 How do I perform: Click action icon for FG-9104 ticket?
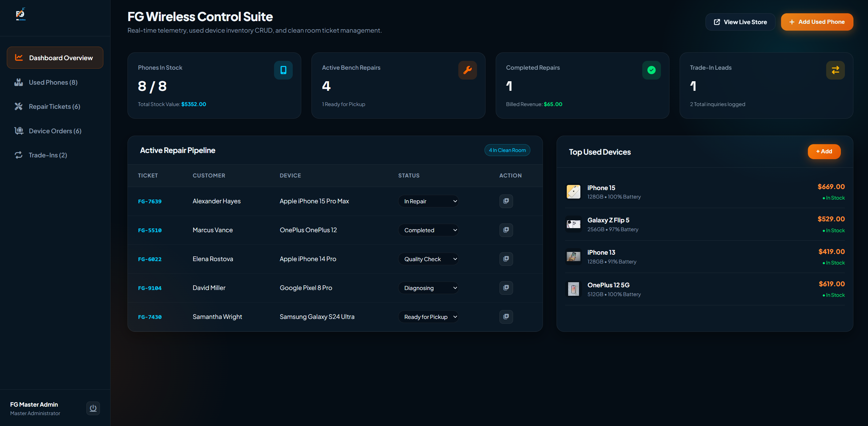pos(506,288)
